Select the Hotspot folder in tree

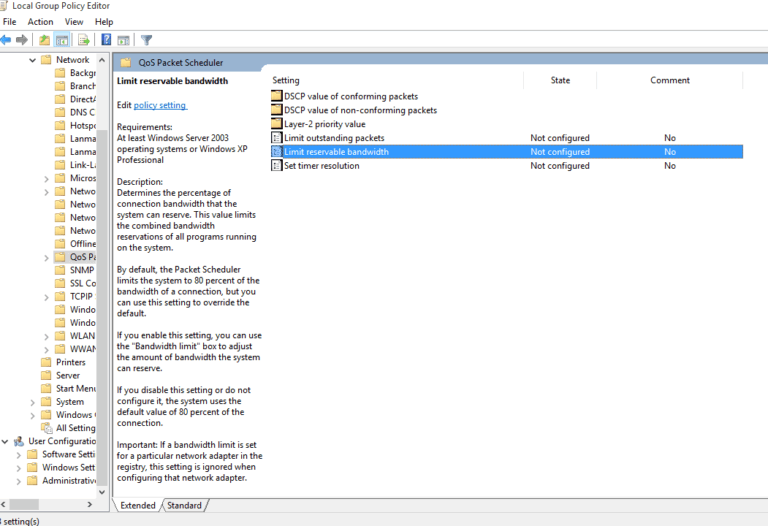pos(82,125)
